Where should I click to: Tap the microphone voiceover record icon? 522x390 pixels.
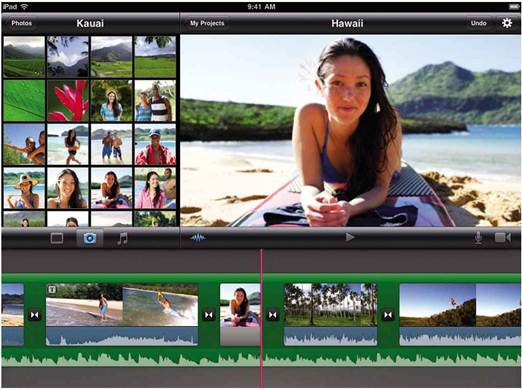click(478, 238)
